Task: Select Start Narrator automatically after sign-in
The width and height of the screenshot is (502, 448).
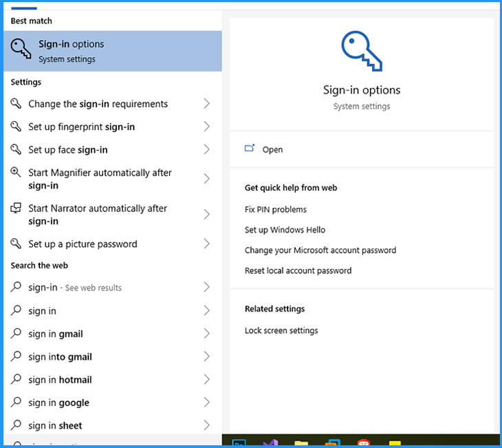Action: [112, 215]
